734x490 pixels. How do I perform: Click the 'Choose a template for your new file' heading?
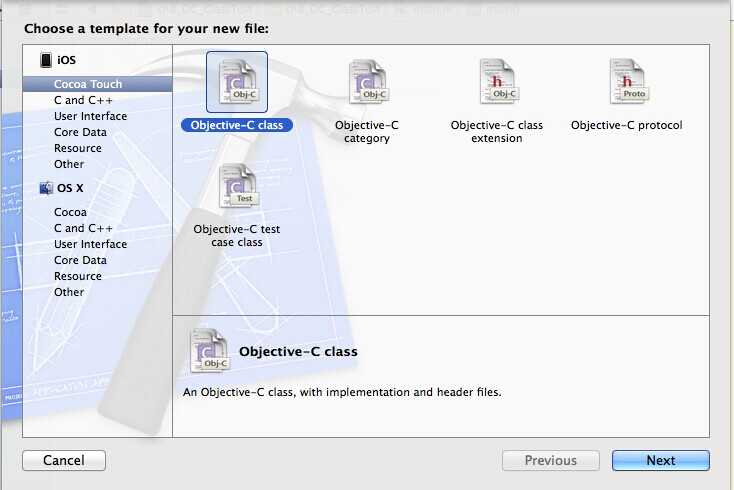pos(147,29)
